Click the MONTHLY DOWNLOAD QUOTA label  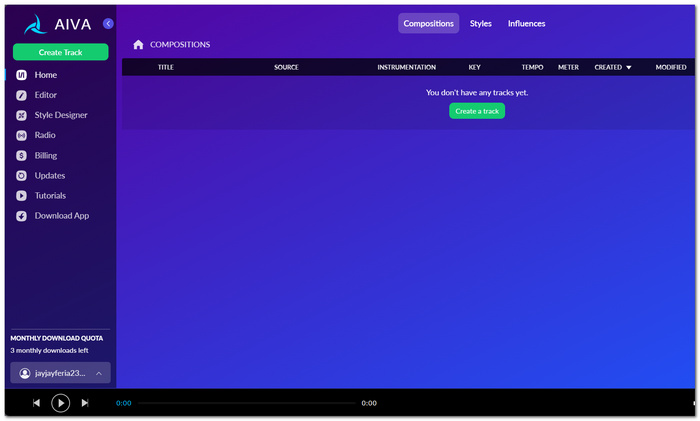click(x=57, y=338)
